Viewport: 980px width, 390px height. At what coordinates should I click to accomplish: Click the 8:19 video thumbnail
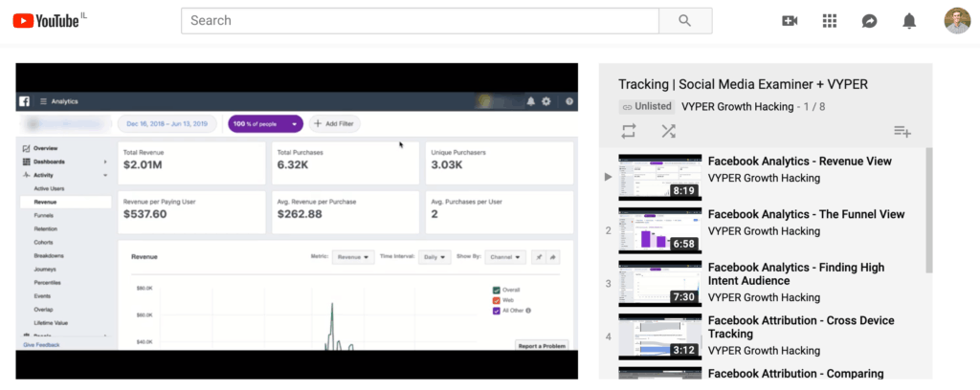coord(660,177)
